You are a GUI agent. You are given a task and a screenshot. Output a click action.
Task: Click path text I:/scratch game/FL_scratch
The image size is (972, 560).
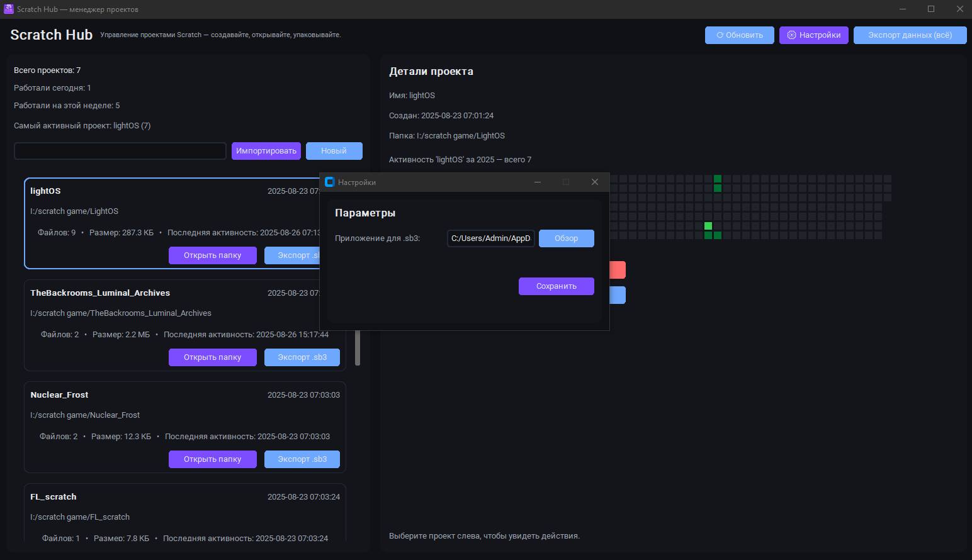click(x=80, y=517)
